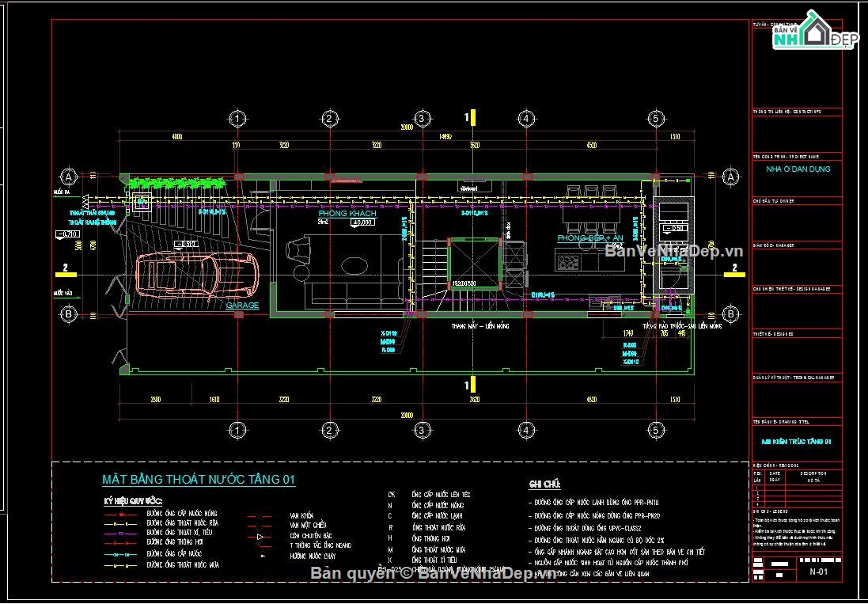Select NHA O DAN DUNG project name text
Image resolution: width=868 pixels, height=604 pixels.
tap(798, 169)
